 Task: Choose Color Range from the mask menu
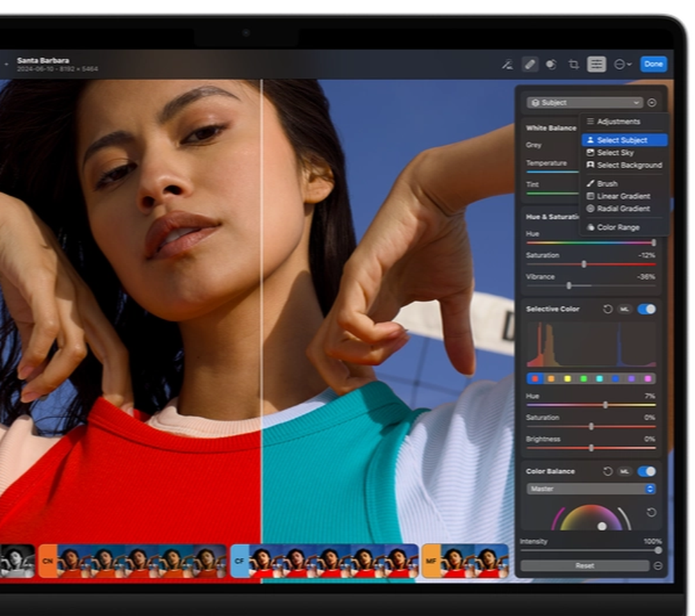(x=618, y=227)
